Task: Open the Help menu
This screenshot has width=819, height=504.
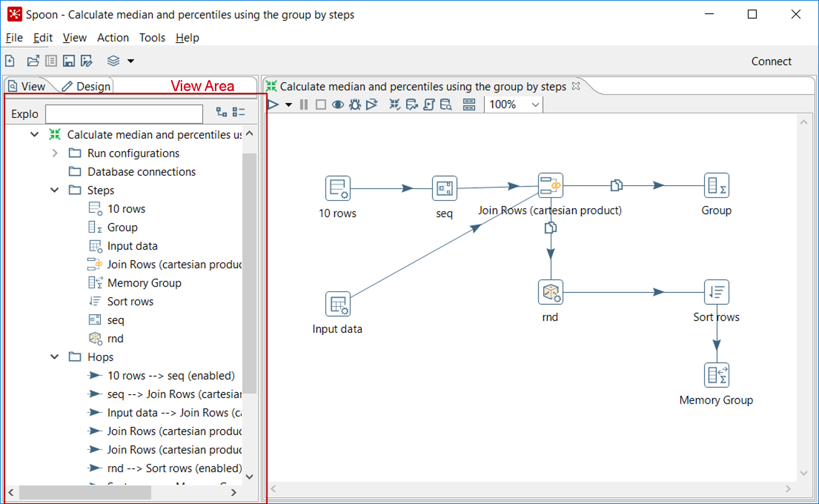Action: click(187, 38)
